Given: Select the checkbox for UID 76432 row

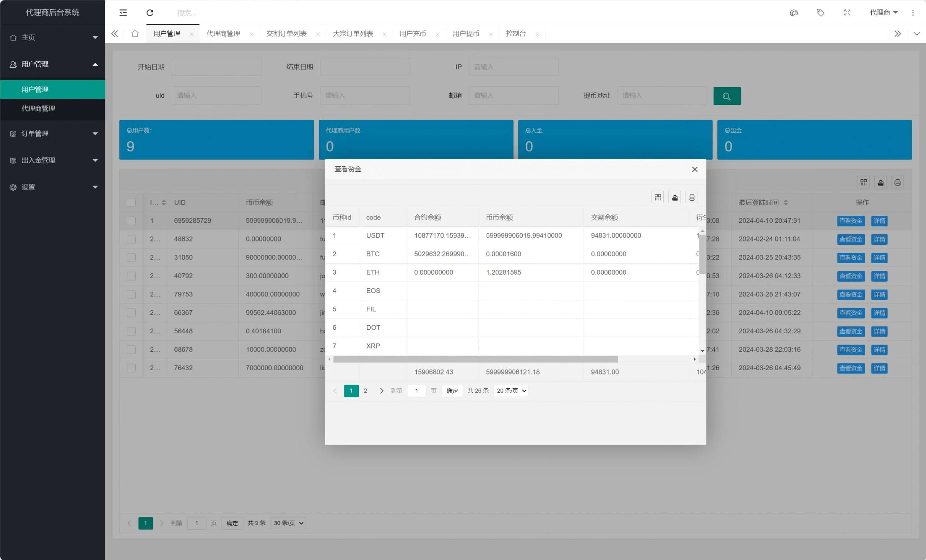Looking at the screenshot, I should pos(131,368).
